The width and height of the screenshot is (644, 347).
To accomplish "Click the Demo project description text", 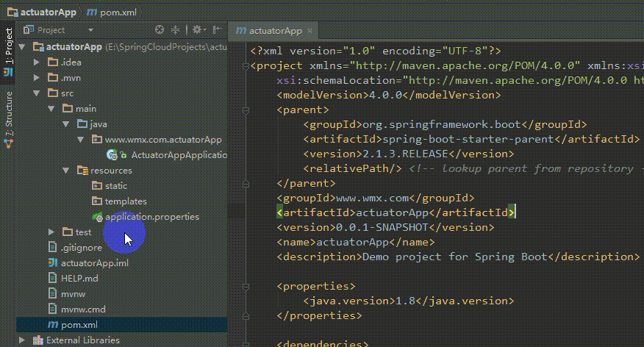I will click(454, 257).
